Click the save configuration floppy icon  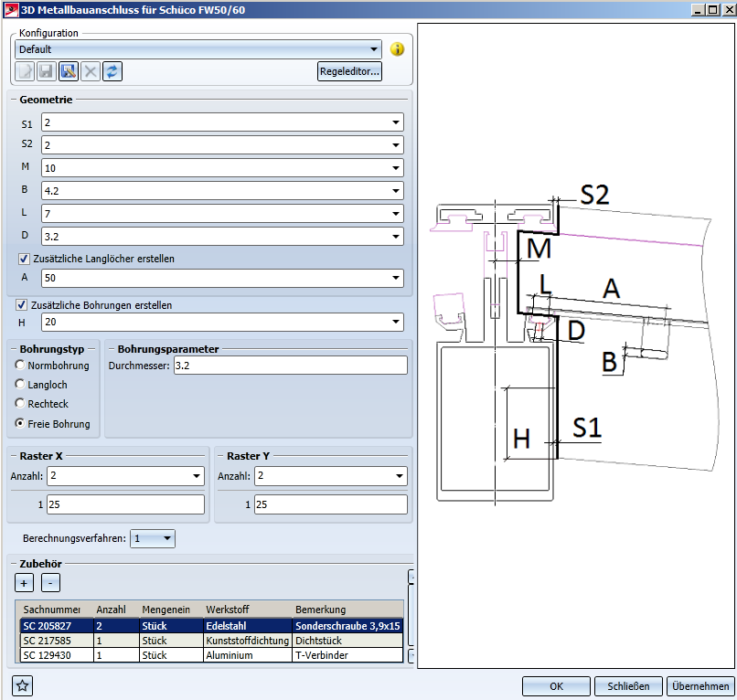pos(47,71)
